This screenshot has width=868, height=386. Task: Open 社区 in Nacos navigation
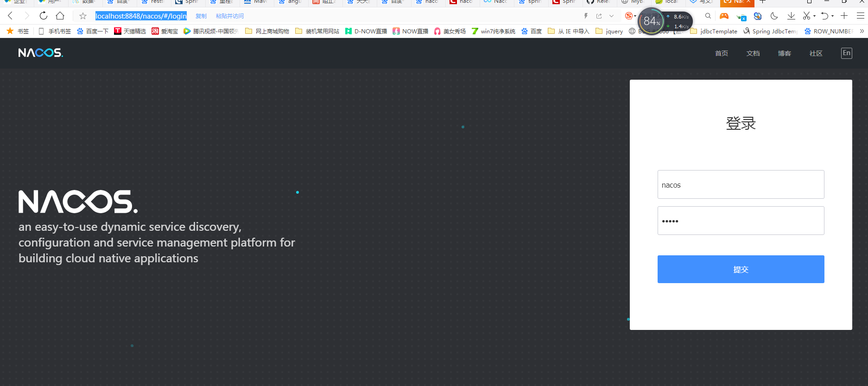point(816,53)
